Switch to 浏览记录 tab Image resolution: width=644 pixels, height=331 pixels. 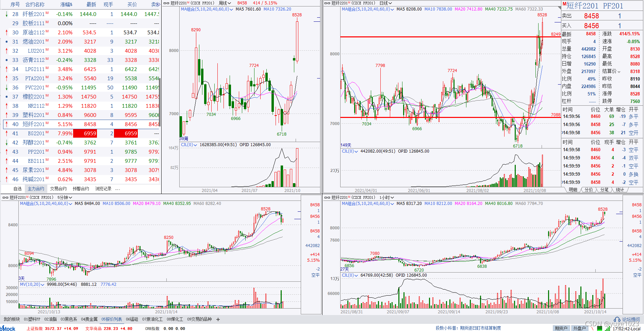pos(103,189)
